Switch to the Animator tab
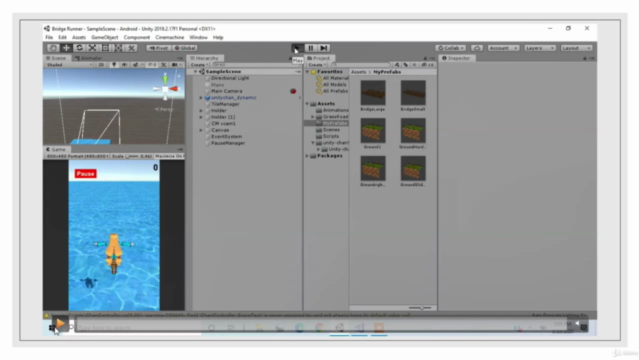The width and height of the screenshot is (640, 360). pyautogui.click(x=88, y=58)
